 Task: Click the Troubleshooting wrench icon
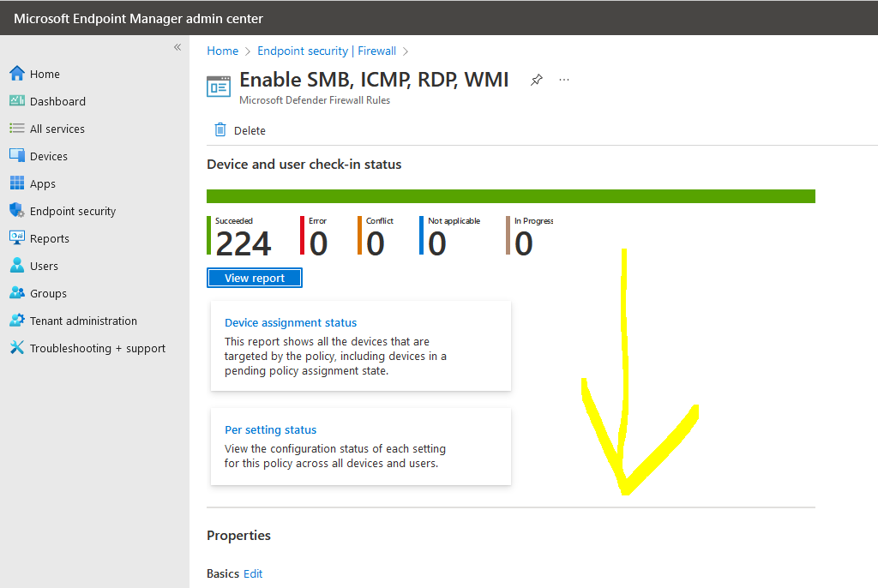click(17, 348)
